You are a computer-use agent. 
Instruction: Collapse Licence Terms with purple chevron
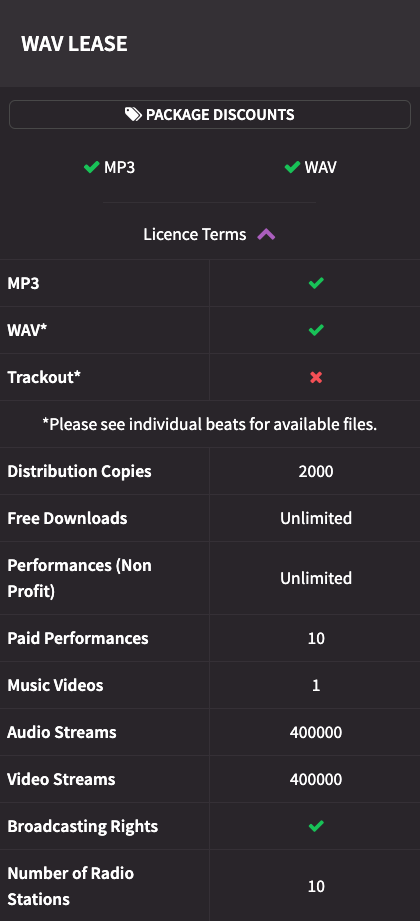point(266,234)
